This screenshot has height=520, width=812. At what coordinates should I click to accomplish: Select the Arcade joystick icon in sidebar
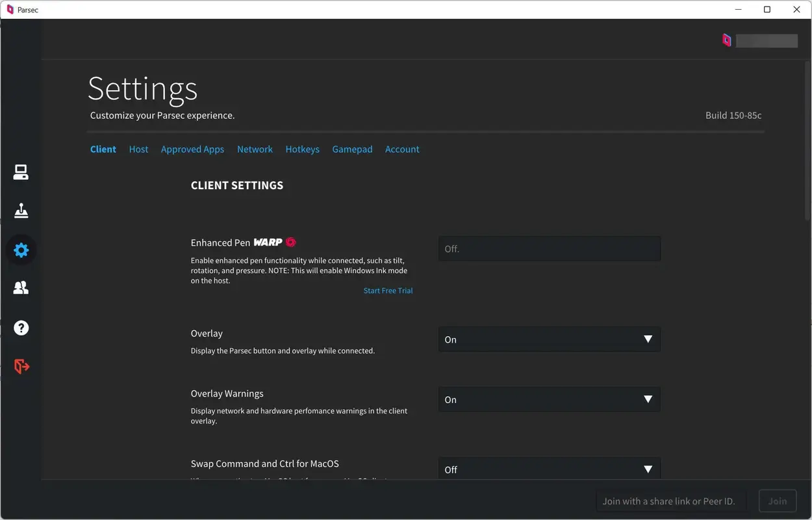click(x=21, y=210)
